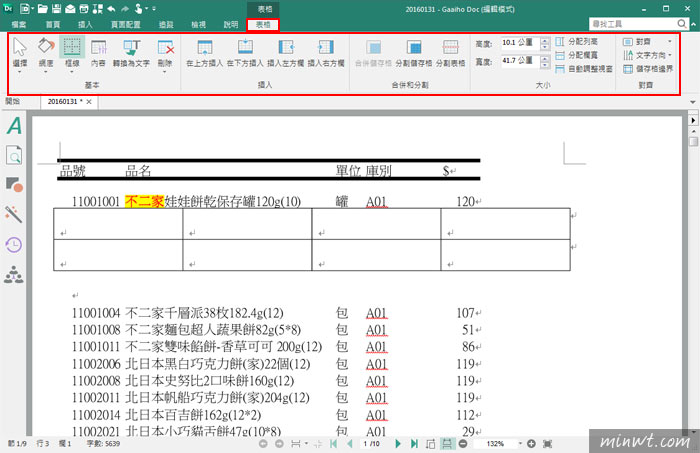This screenshot has height=453, width=700.
Task: Increase 高度 height with stepper up arrow
Action: pos(545,40)
